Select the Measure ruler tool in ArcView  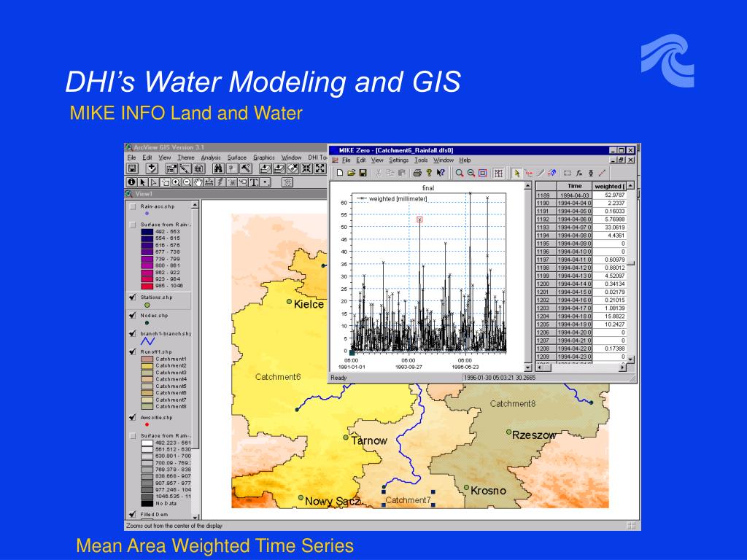pyautogui.click(x=209, y=182)
